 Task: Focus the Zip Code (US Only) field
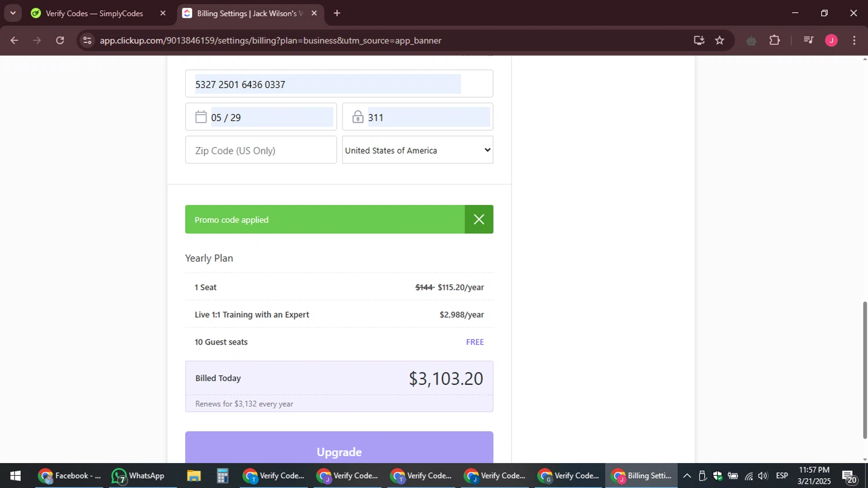261,150
